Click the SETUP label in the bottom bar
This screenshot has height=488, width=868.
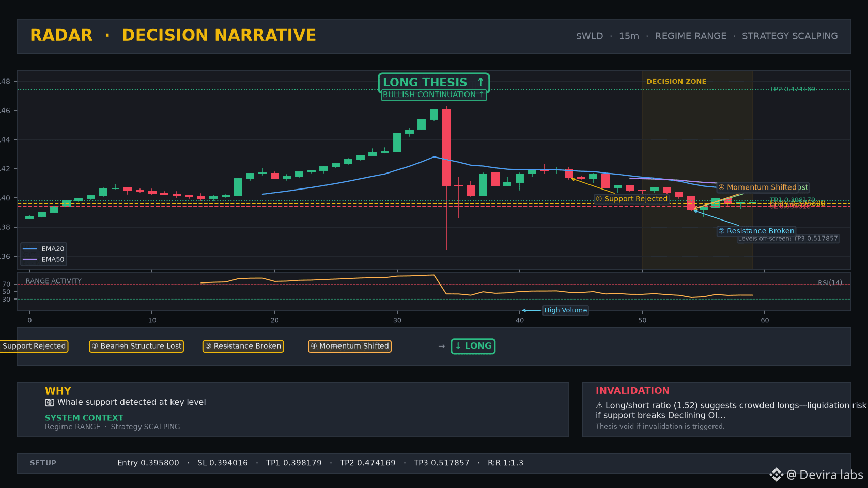click(43, 463)
